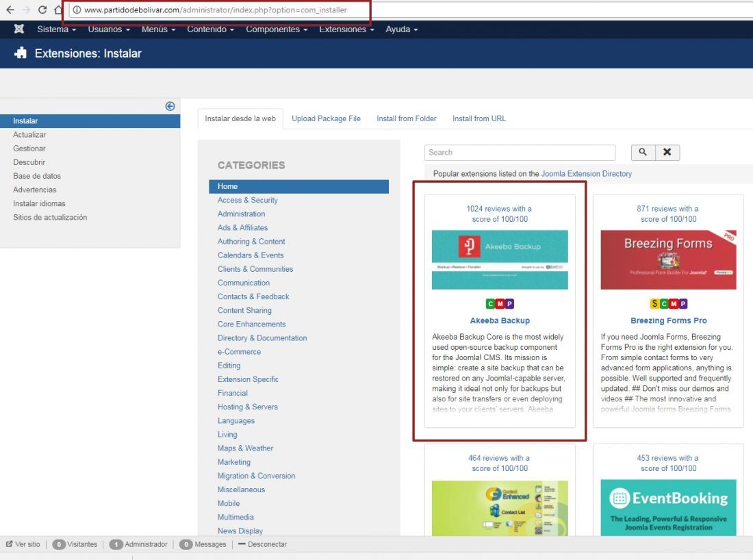This screenshot has width=753, height=560.
Task: Open the Administration category
Action: click(x=241, y=214)
